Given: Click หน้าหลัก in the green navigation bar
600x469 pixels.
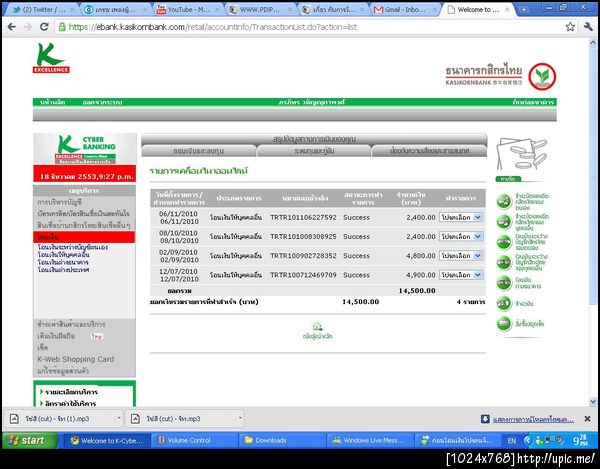Looking at the screenshot, I should [x=52, y=102].
